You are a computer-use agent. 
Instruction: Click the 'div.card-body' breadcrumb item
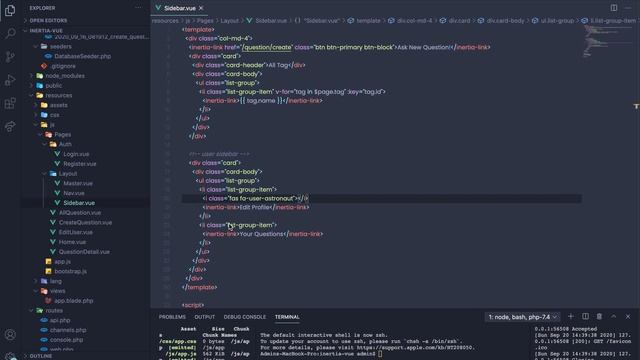tap(505, 21)
